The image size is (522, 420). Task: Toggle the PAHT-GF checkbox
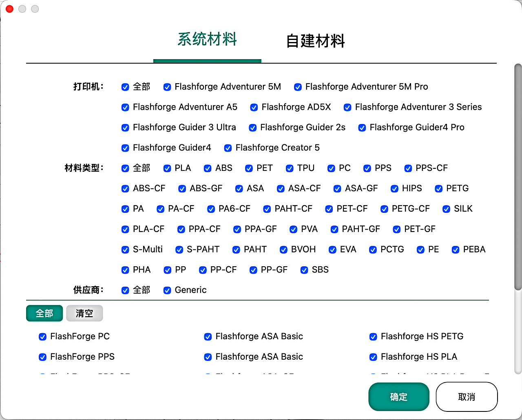[x=334, y=230]
